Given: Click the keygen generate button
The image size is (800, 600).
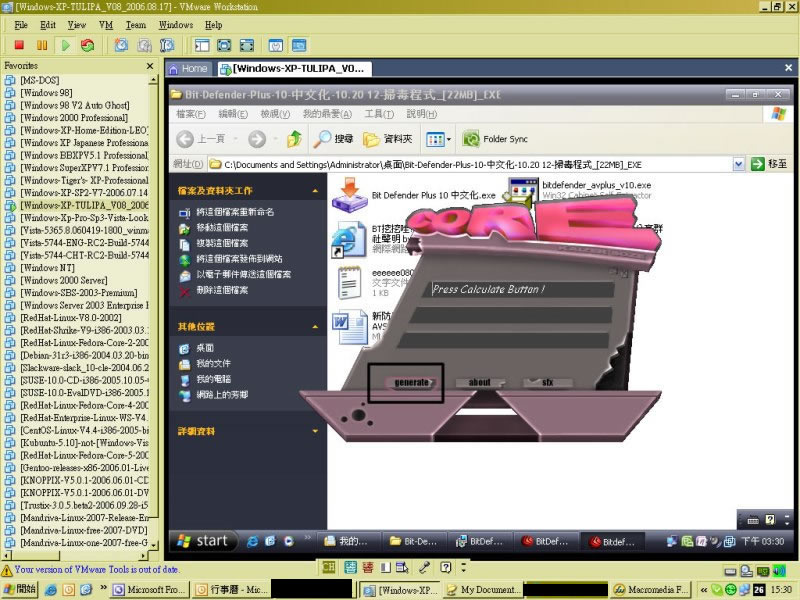Looking at the screenshot, I should point(412,382).
